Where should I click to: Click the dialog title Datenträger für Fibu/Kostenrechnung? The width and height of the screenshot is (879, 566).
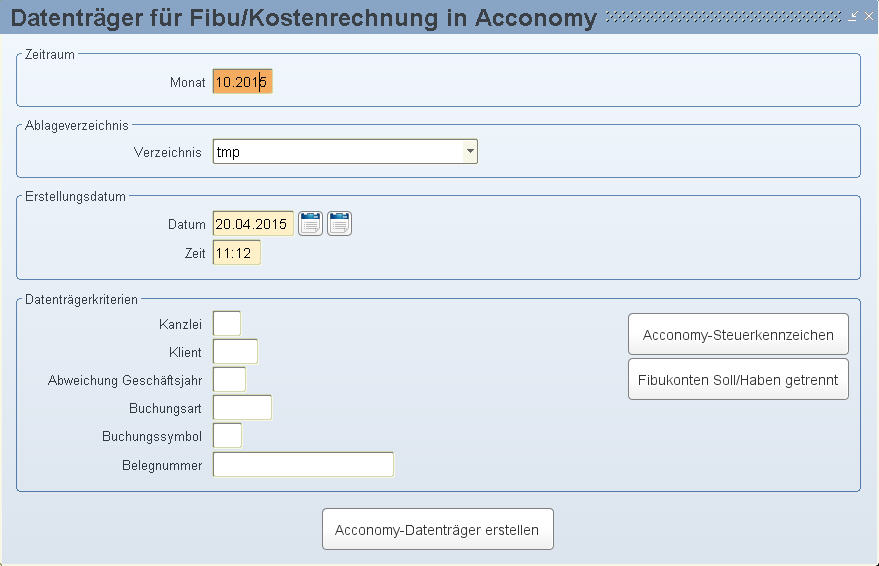(x=224, y=17)
